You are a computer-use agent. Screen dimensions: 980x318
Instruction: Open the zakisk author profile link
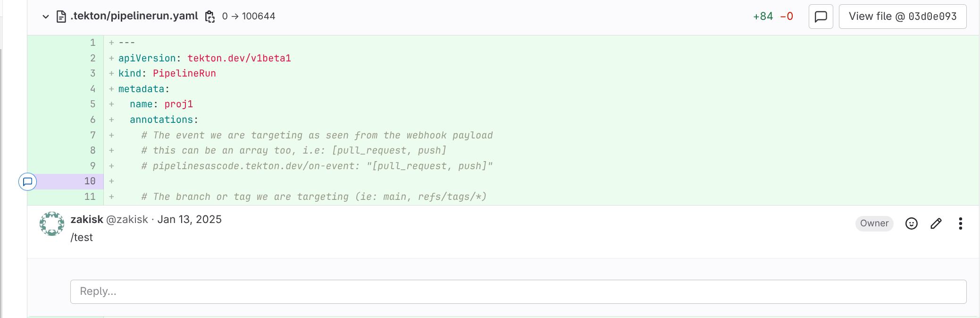pyautogui.click(x=87, y=220)
